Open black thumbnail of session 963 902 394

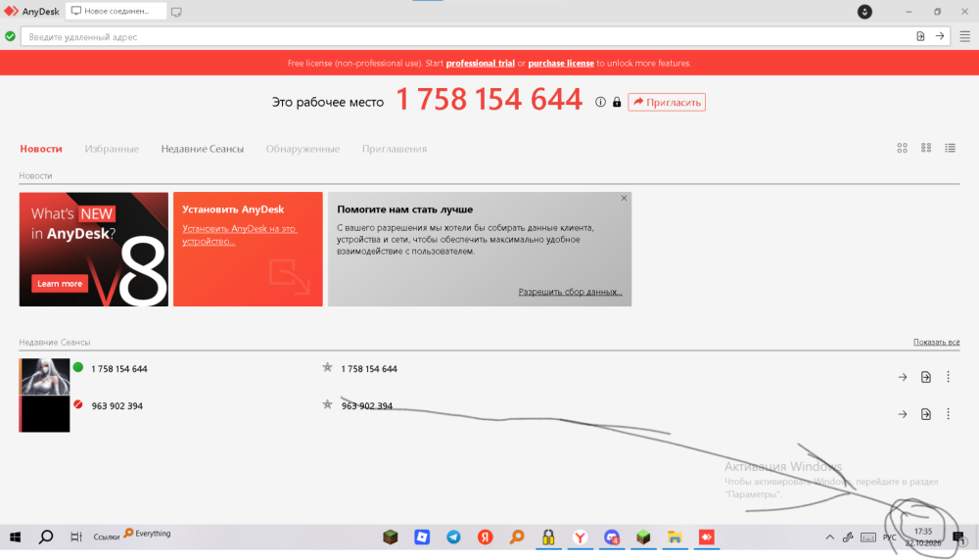coord(44,414)
